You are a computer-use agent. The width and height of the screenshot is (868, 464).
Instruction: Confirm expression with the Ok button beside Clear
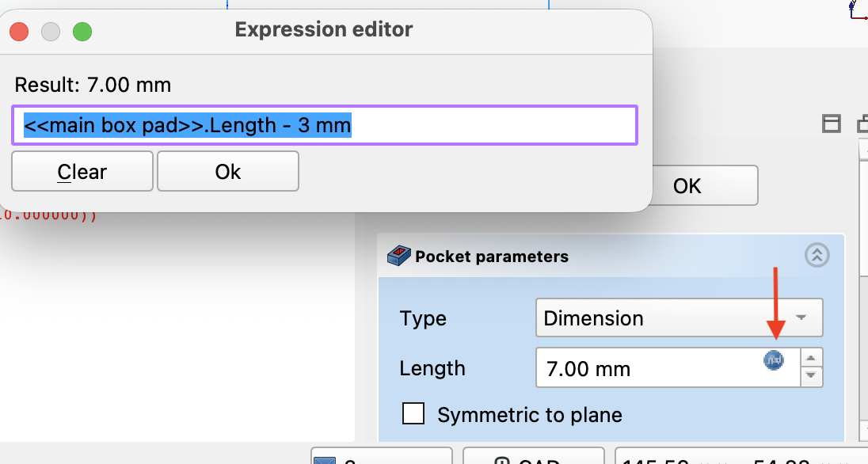228,172
